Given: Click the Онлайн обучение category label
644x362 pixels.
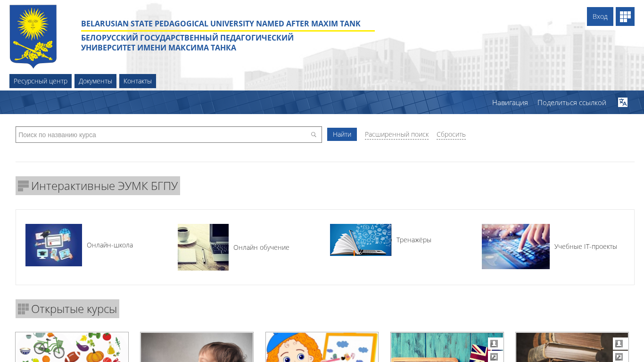Looking at the screenshot, I should 261,247.
